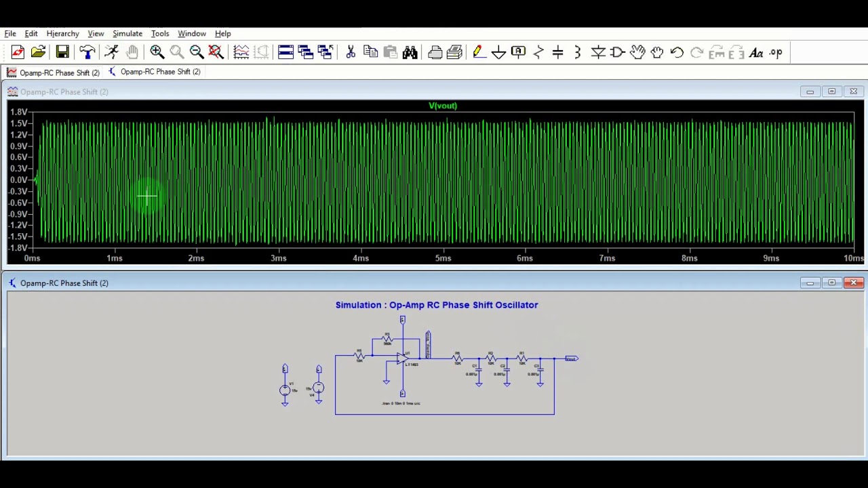Open the Help menu
868x488 pixels.
point(223,33)
